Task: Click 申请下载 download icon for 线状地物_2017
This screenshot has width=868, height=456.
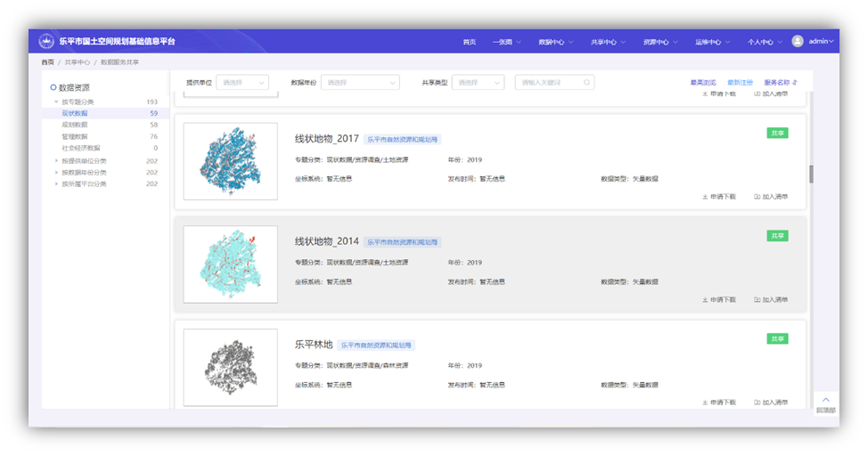Action: click(705, 197)
